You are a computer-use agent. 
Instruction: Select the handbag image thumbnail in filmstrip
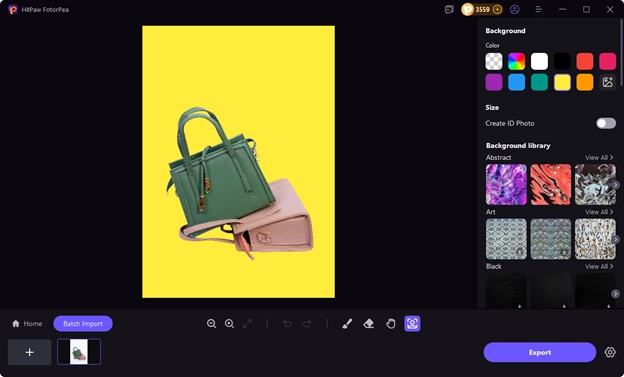coord(79,352)
